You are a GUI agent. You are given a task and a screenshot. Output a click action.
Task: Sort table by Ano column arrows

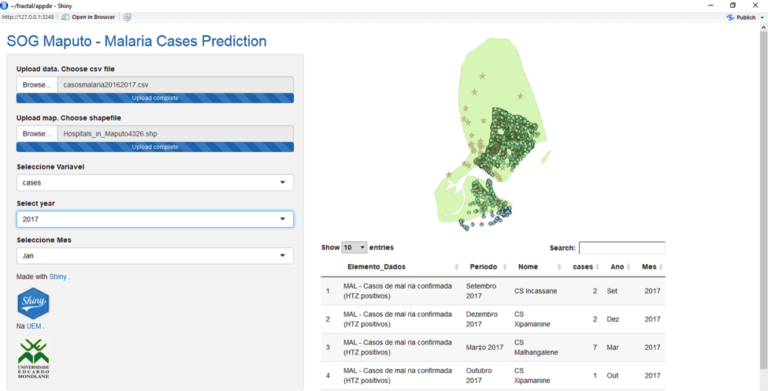pyautogui.click(x=629, y=267)
